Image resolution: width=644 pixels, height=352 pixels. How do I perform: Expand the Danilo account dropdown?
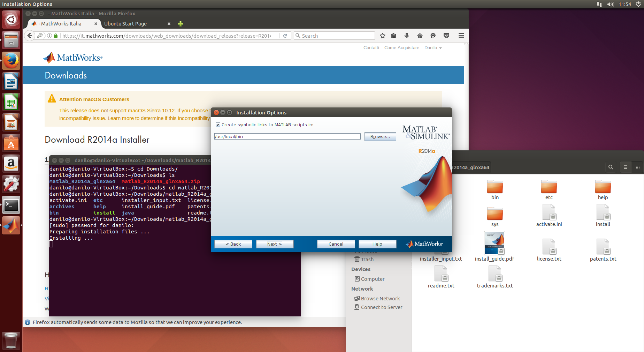433,48
